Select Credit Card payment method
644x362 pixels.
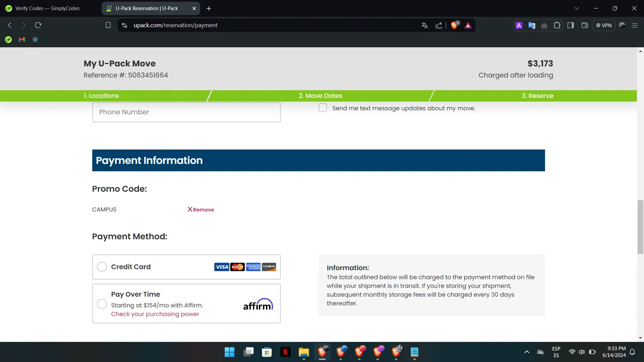[102, 267]
